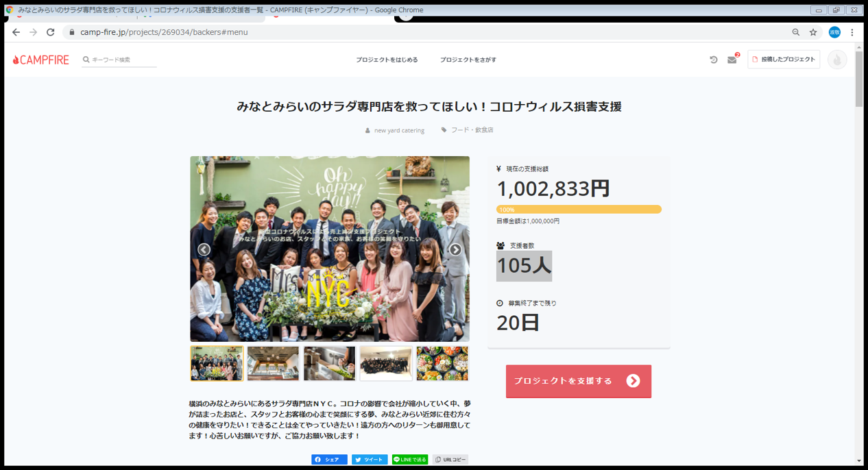Open the browsing history clock icon
Viewport: 868px width, 470px height.
[713, 60]
